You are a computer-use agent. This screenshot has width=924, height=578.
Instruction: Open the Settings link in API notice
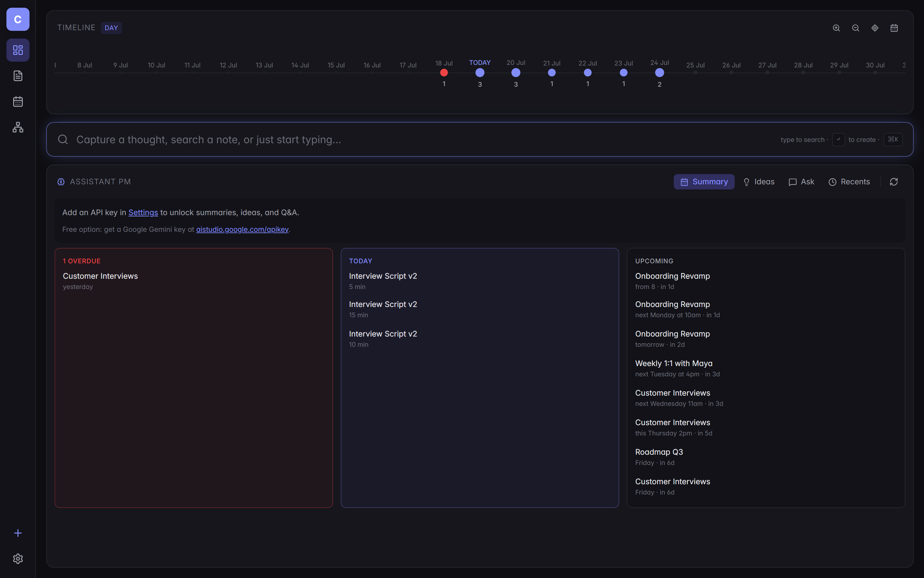(x=143, y=213)
